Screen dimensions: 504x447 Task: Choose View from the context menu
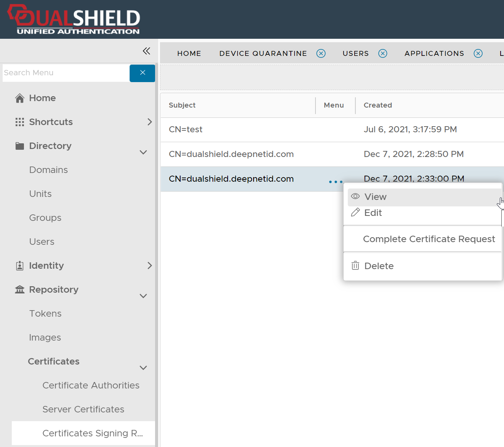[424, 197]
